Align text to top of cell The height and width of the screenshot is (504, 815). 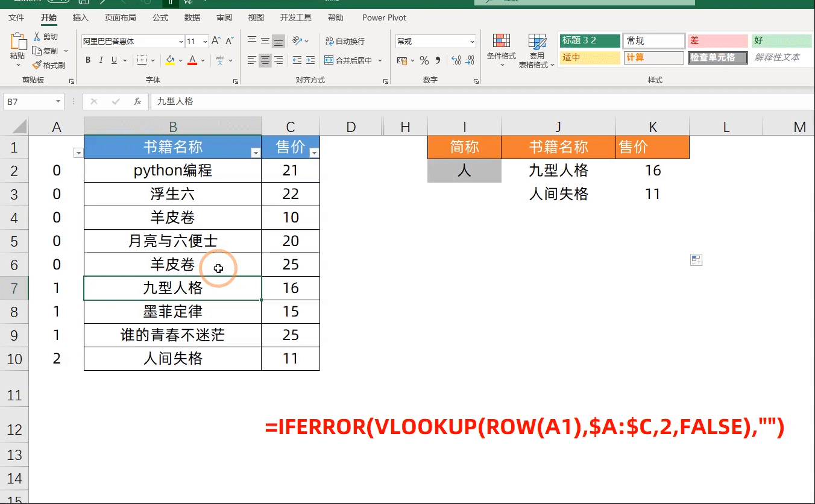pyautogui.click(x=252, y=41)
